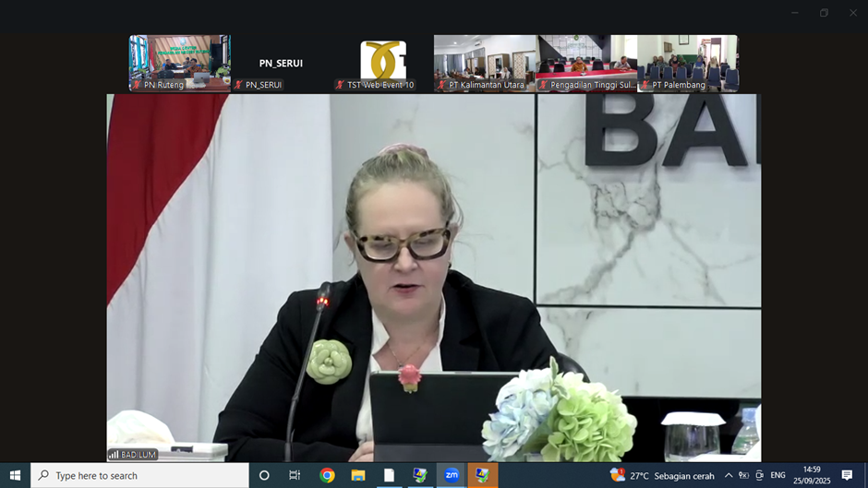868x488 pixels.
Task: Expand the hidden system tray icons
Action: 729,475
